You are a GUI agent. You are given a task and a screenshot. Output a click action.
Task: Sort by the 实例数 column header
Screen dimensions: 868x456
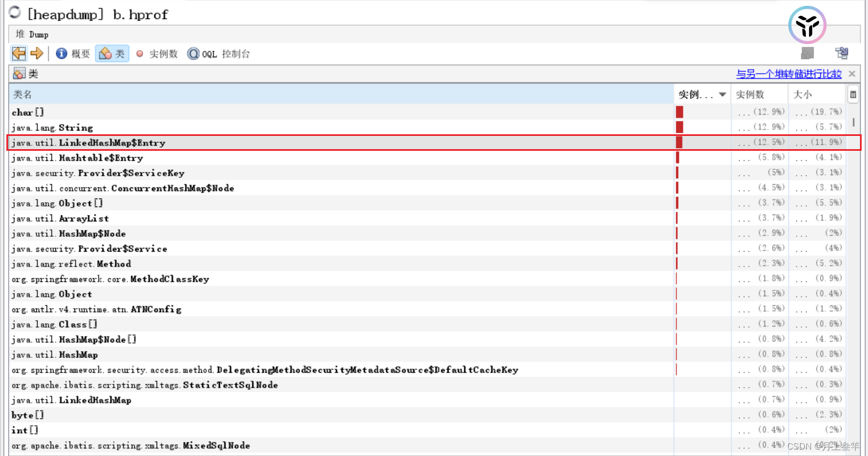pyautogui.click(x=760, y=94)
